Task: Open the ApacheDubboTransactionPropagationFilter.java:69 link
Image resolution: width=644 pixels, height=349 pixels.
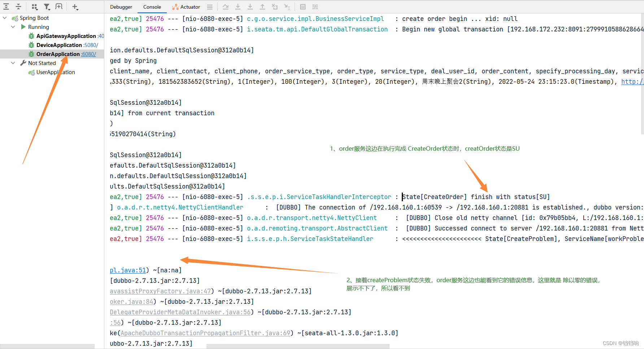Action: pyautogui.click(x=205, y=333)
